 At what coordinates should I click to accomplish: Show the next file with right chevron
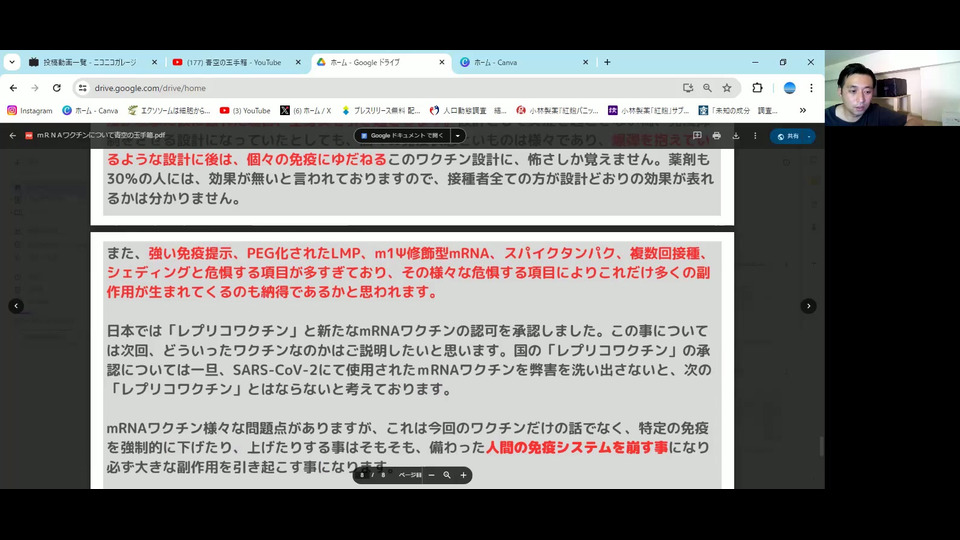(x=808, y=306)
